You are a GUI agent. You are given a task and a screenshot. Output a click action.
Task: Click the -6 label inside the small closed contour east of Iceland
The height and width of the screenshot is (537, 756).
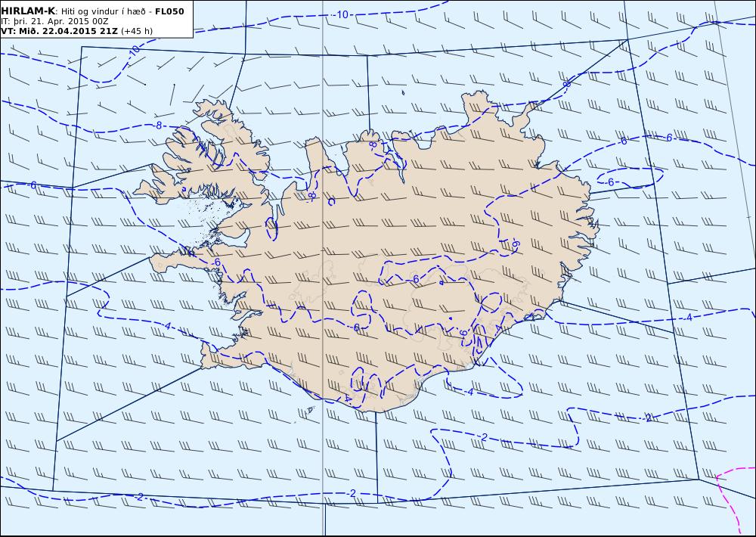point(610,182)
